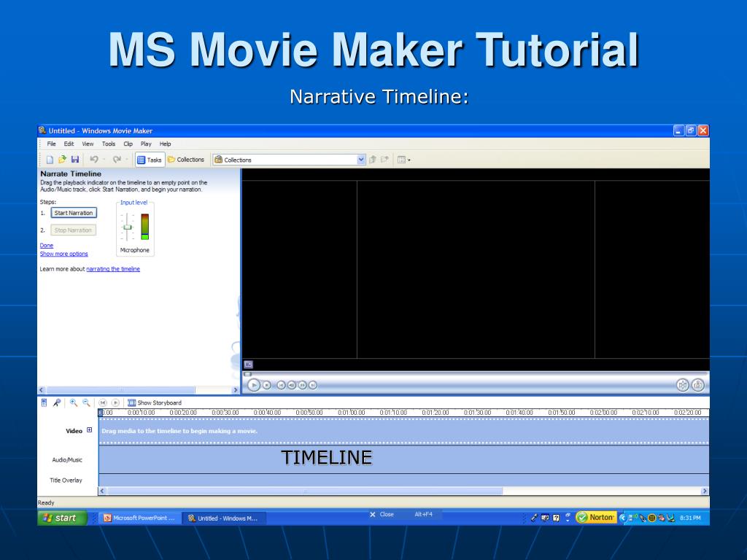Click the small monitor icon below preview
Image resolution: width=747 pixels, height=560 pixels.
pos(248,365)
